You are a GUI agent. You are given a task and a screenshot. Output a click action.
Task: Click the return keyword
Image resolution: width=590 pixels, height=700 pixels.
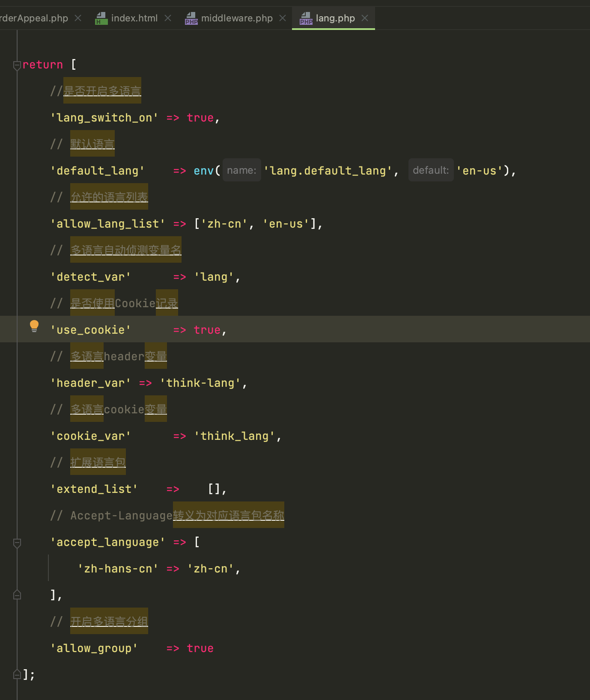click(x=43, y=65)
